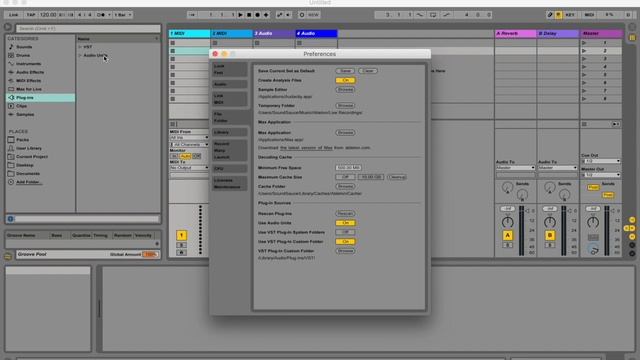
Task: Open Library preferences tab
Action: click(229, 132)
